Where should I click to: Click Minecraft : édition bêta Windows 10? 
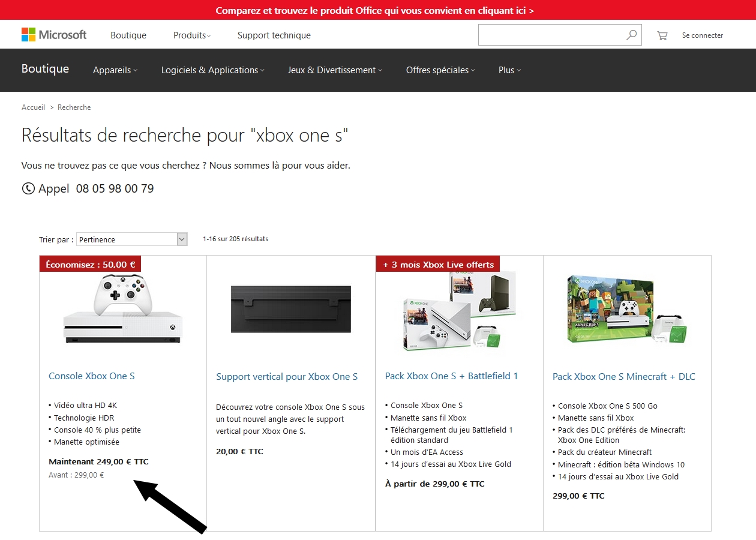(x=621, y=465)
